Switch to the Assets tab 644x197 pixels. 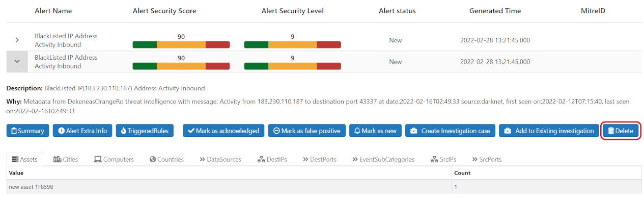tap(25, 159)
